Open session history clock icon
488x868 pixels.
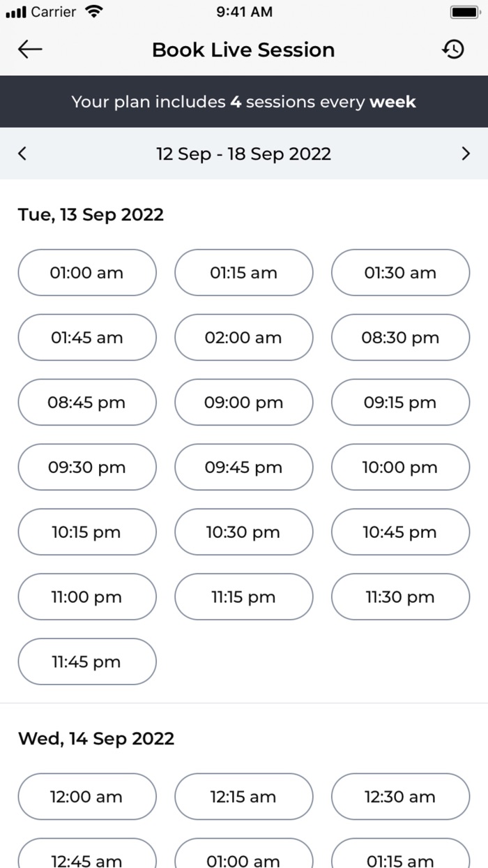pos(453,50)
